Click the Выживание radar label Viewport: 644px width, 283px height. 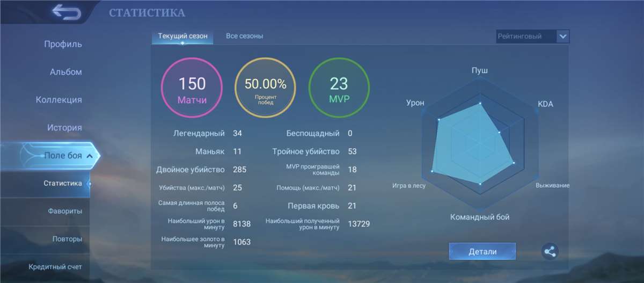click(552, 186)
